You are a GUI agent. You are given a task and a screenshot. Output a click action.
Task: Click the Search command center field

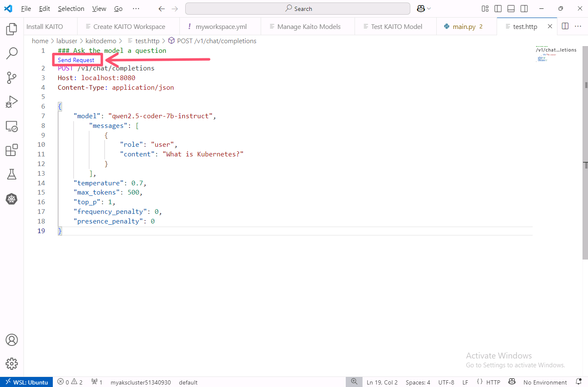point(298,8)
